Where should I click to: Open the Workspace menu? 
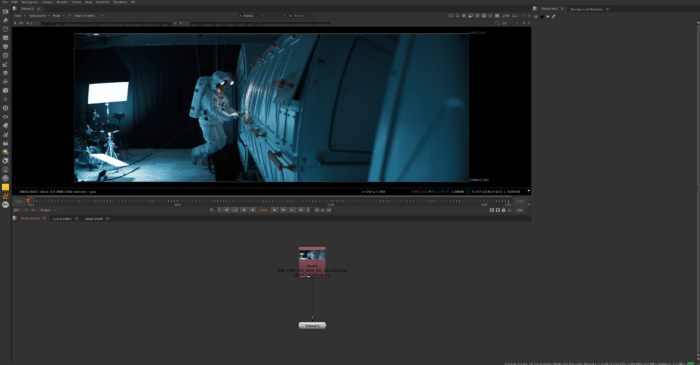pos(30,2)
